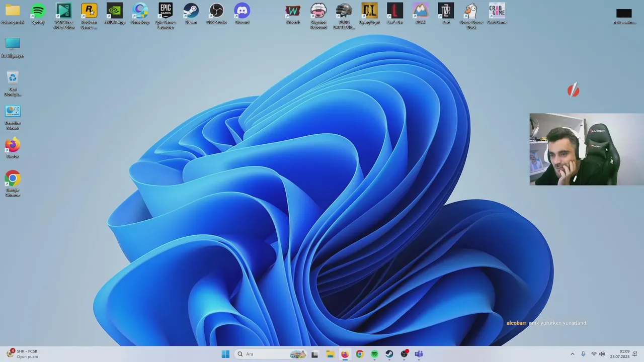Open the volume speaker tray icon
The image size is (644, 362).
pos(602,354)
